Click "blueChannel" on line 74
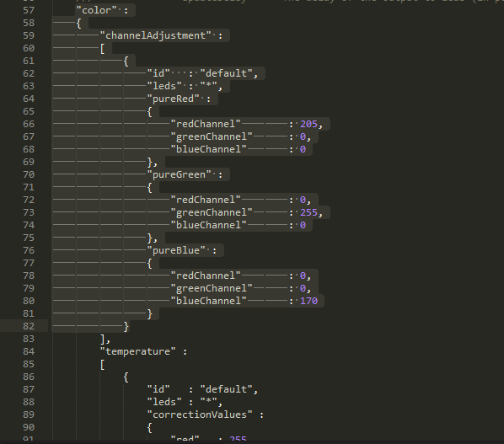 [209, 225]
